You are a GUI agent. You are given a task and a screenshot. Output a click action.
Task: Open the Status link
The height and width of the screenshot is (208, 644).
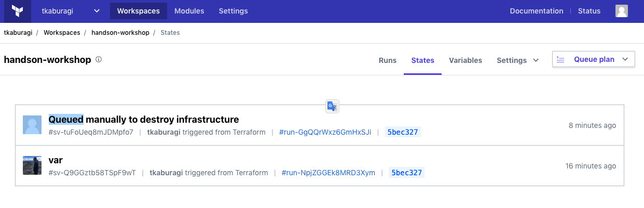pos(589,11)
